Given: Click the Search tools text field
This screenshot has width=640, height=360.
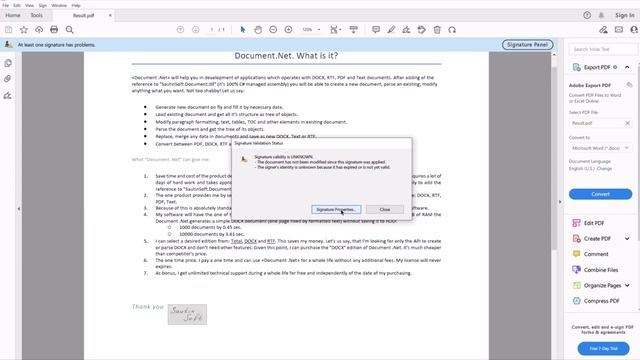Looking at the screenshot, I should pos(602,49).
